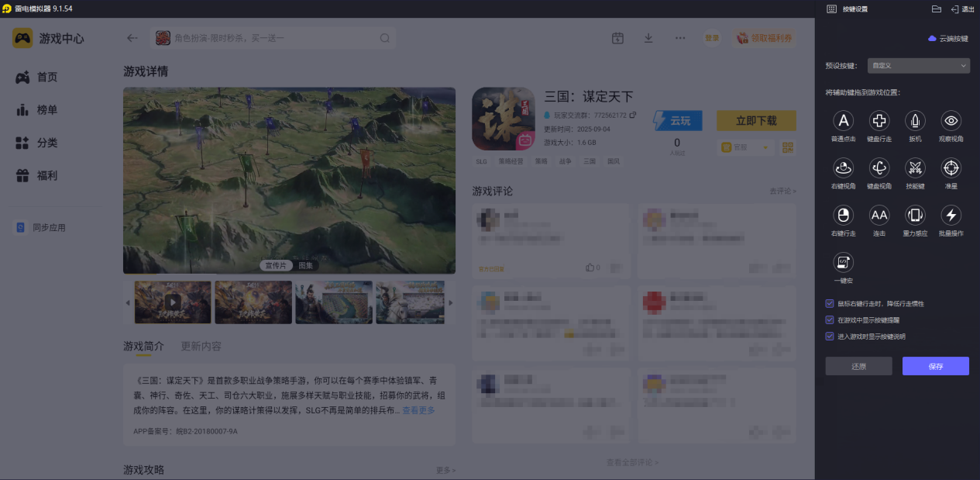Image resolution: width=980 pixels, height=480 pixels.
Task: Pick the 观察视角 eye icon
Action: pos(951,120)
